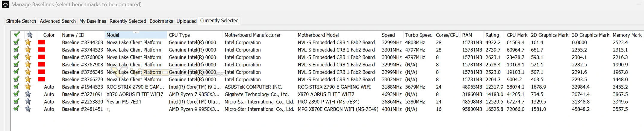
Task: Click the star icon for Baseline #2481451
Action: [28, 109]
